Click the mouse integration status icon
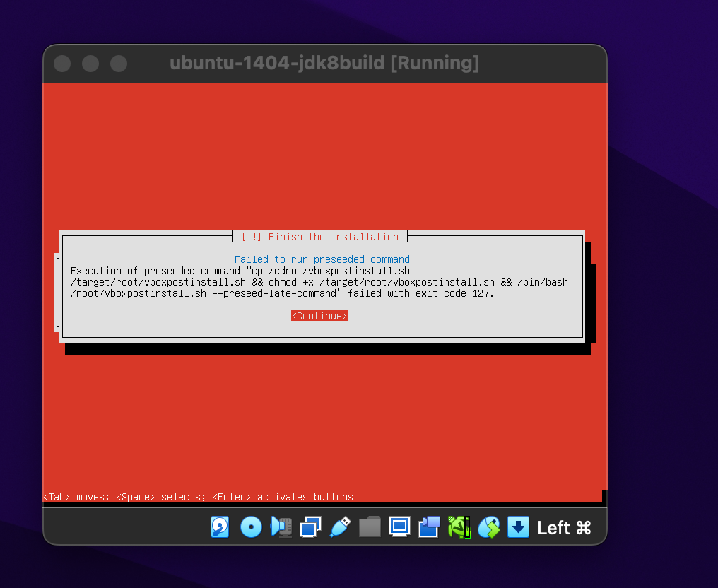Image resolution: width=718 pixels, height=588 pixels. pyautogui.click(x=488, y=527)
